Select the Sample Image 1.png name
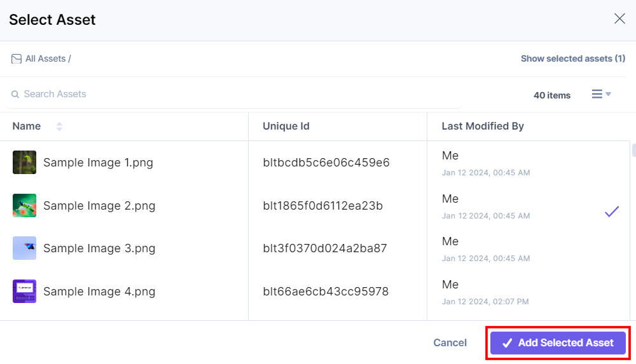 point(98,163)
